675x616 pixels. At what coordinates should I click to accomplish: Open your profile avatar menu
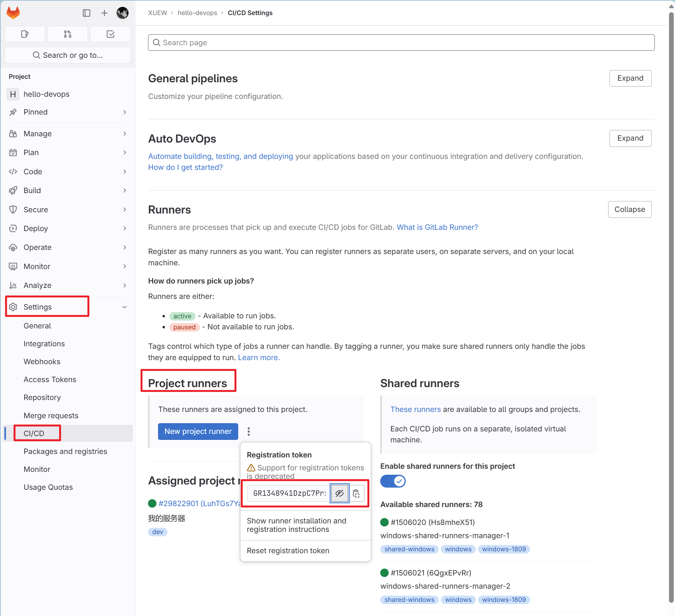pos(122,13)
